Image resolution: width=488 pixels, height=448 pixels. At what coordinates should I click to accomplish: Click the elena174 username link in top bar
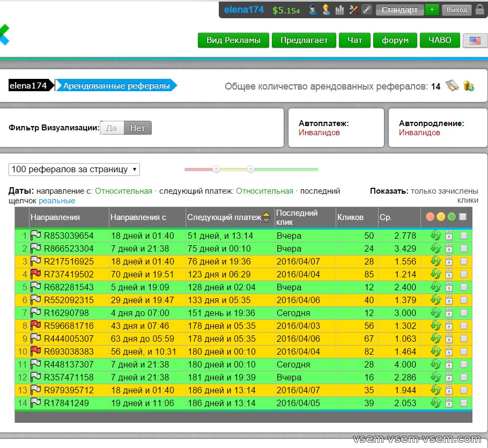(x=243, y=10)
